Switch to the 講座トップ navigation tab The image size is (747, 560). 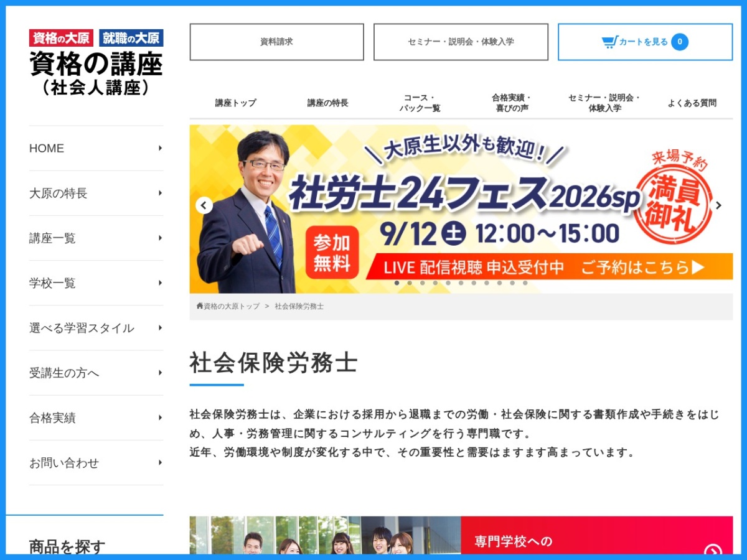235,103
